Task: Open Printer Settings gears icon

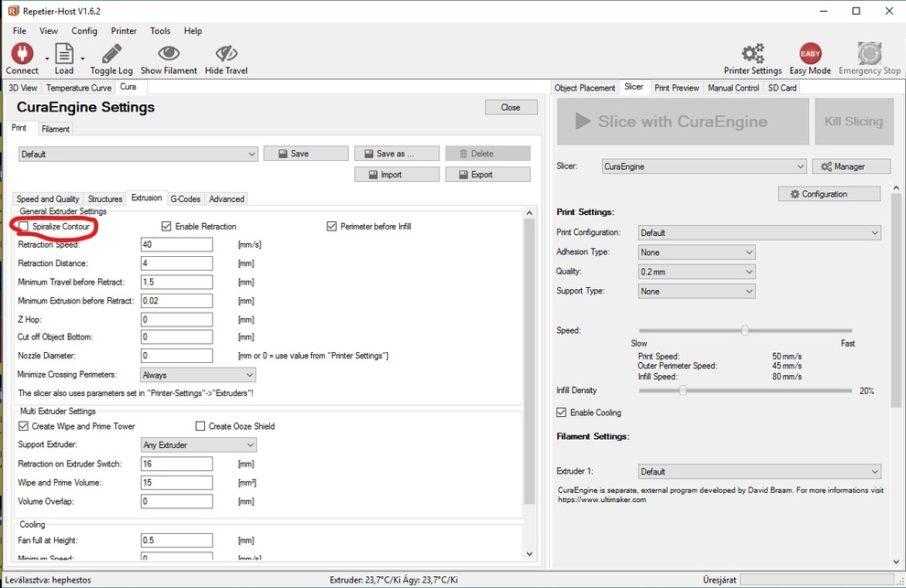Action: pyautogui.click(x=752, y=53)
